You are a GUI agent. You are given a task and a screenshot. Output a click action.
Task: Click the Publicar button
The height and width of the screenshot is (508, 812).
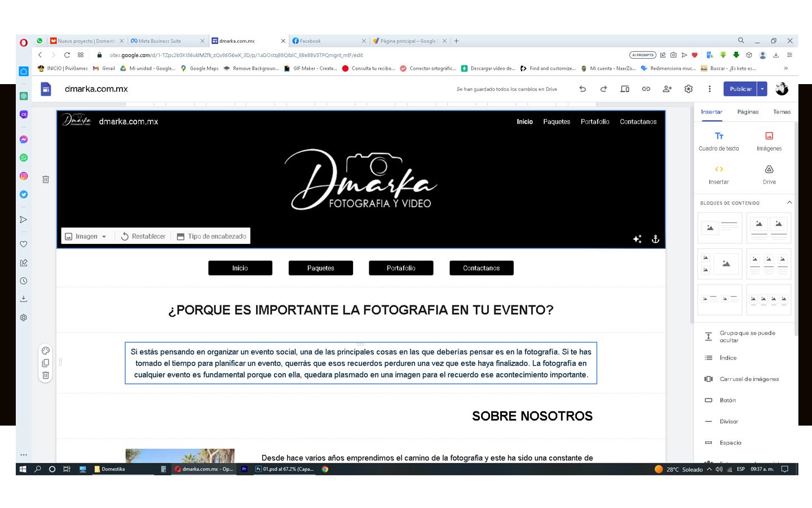(740, 89)
